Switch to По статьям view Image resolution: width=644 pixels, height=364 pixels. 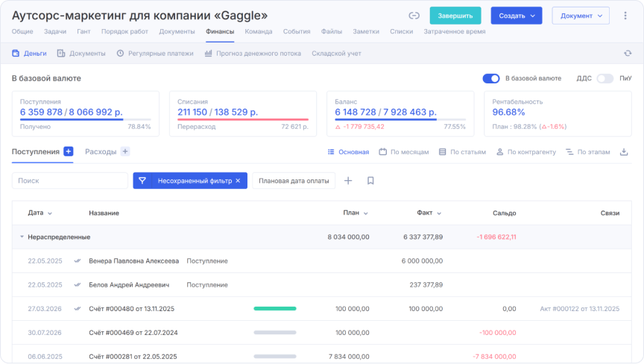point(462,152)
